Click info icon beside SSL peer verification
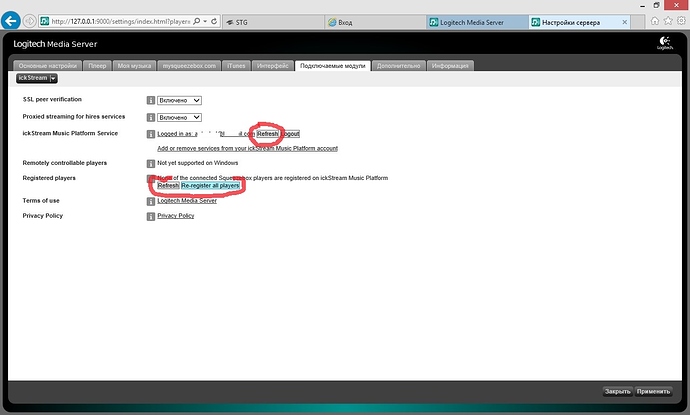The width and height of the screenshot is (690, 415). pos(150,100)
